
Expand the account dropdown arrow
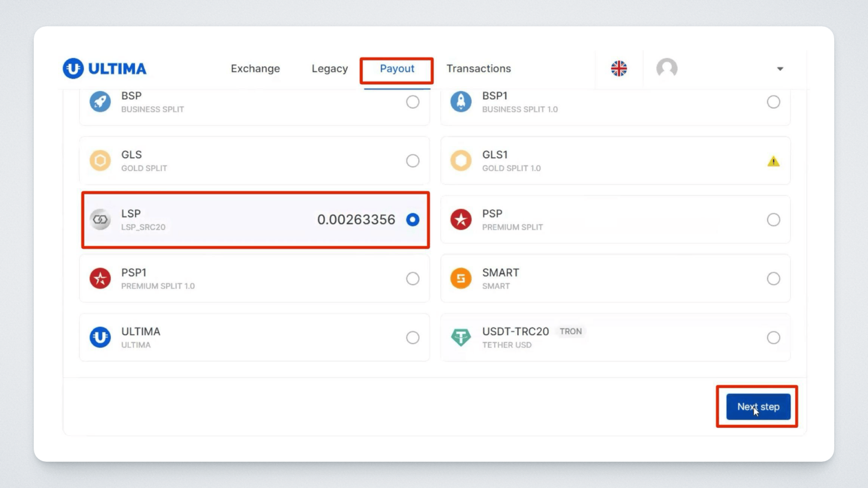point(780,69)
